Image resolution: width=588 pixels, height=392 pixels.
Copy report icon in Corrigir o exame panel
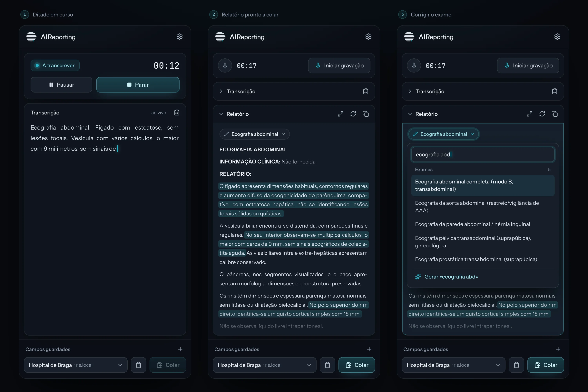(x=554, y=114)
